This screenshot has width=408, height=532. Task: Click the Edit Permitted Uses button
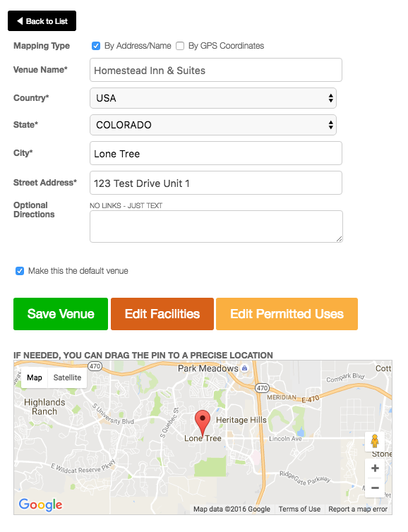coord(287,314)
